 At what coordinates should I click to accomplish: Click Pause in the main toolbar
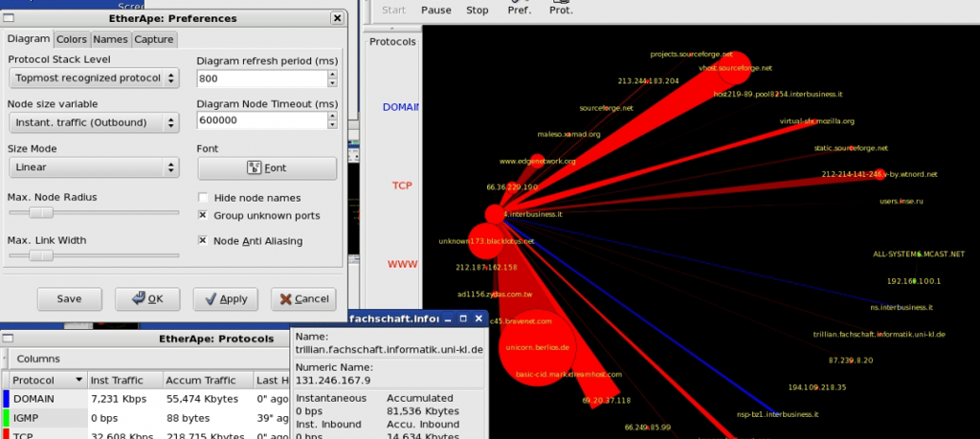436,10
